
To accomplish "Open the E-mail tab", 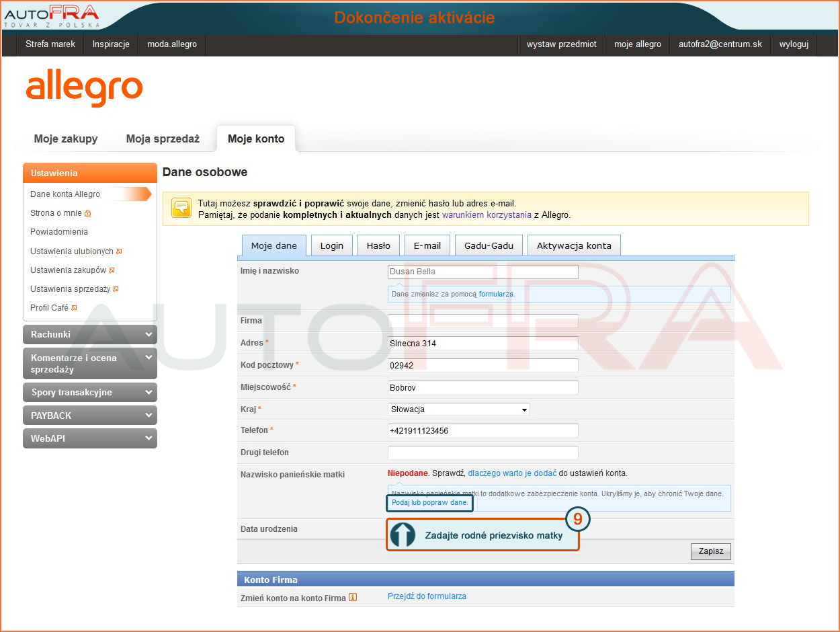I will coord(427,246).
